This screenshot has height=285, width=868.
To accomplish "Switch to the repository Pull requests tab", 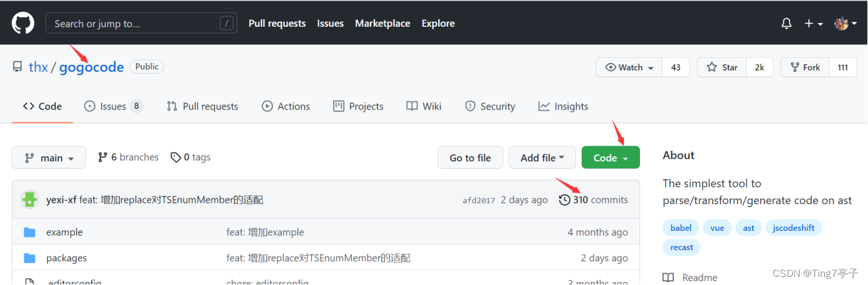I will pyautogui.click(x=202, y=106).
